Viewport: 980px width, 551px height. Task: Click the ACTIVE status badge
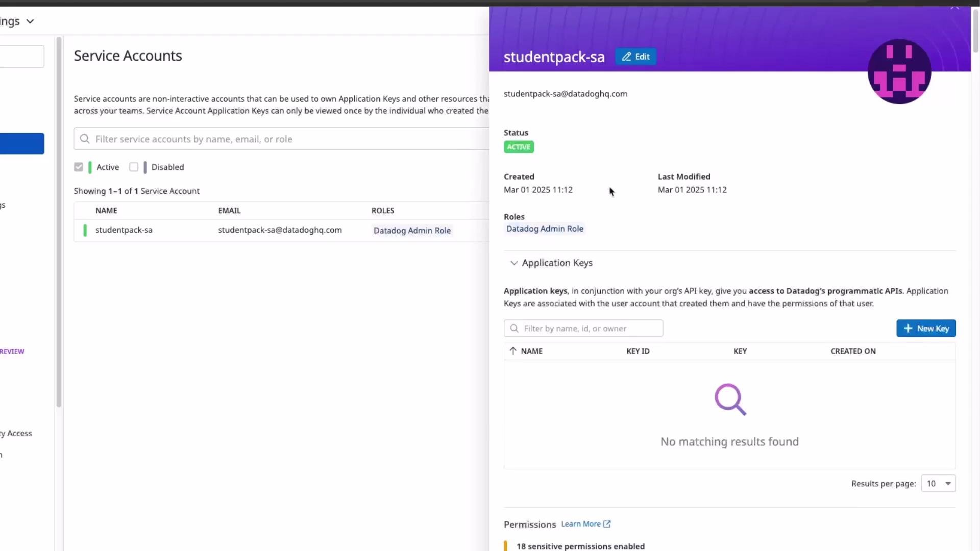point(519,147)
